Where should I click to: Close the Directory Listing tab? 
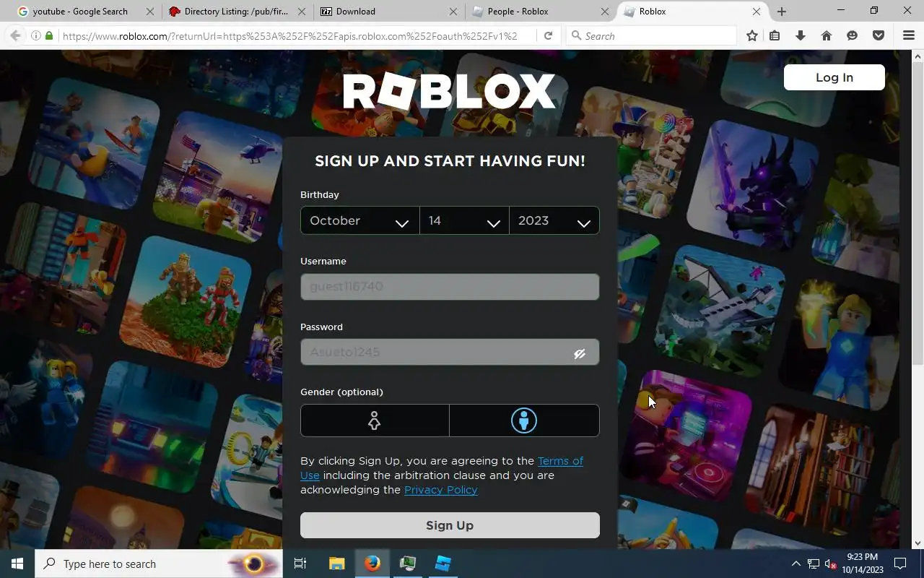tap(302, 12)
